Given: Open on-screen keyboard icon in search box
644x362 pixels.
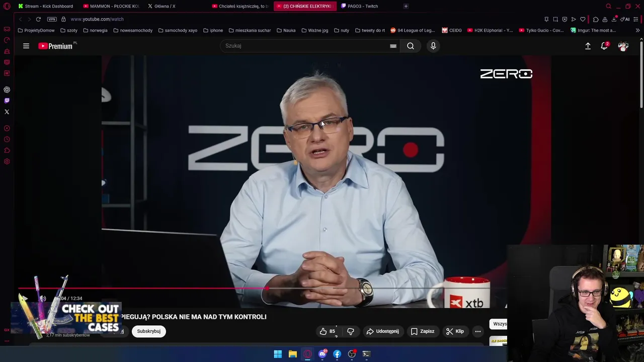Looking at the screenshot, I should [393, 46].
